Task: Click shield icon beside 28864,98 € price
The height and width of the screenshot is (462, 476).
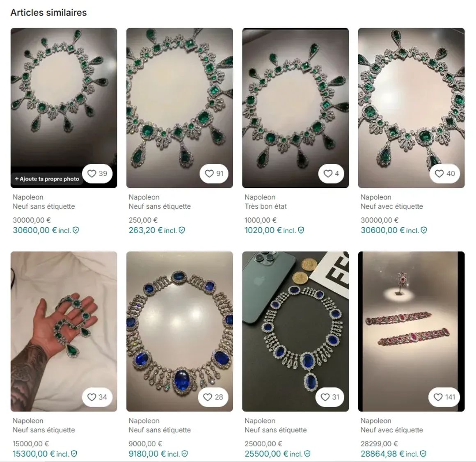Action: pyautogui.click(x=423, y=454)
